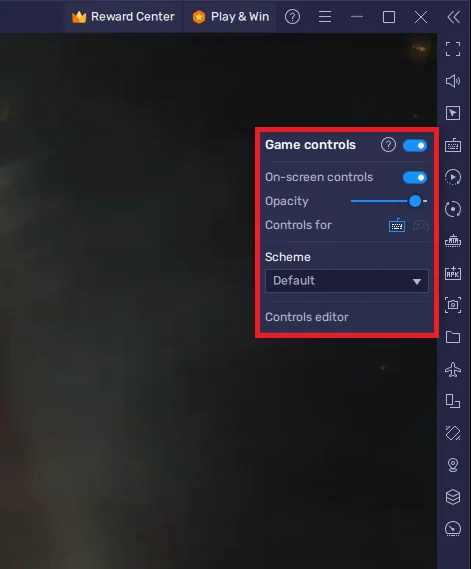Toggle airplane mode icon in sidebar
This screenshot has width=471, height=569.
(x=453, y=369)
